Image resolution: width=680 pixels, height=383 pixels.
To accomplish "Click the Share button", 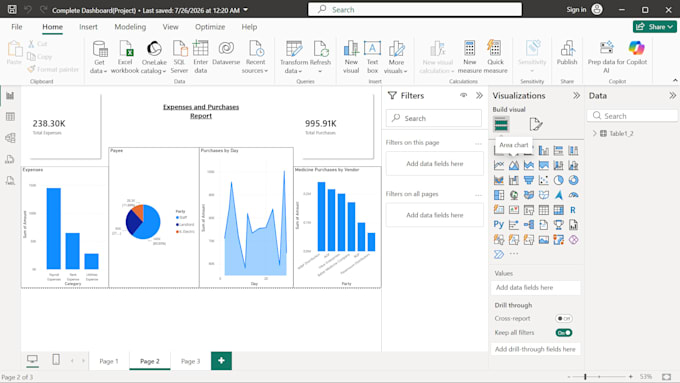I will click(654, 27).
